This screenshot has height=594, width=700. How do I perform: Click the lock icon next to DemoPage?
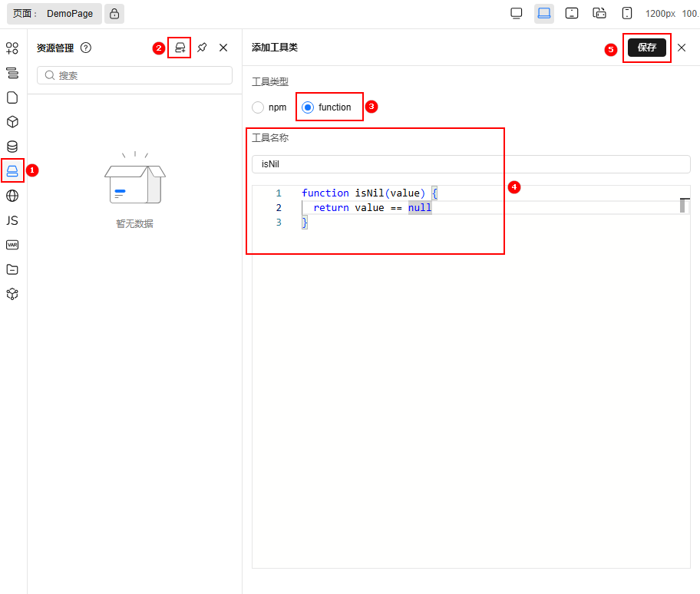114,13
